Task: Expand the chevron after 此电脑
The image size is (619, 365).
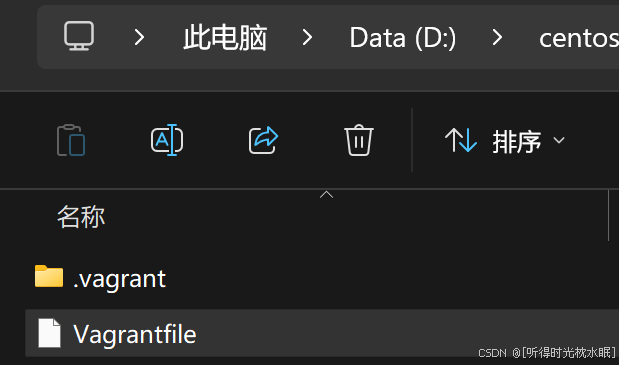Action: pyautogui.click(x=307, y=37)
